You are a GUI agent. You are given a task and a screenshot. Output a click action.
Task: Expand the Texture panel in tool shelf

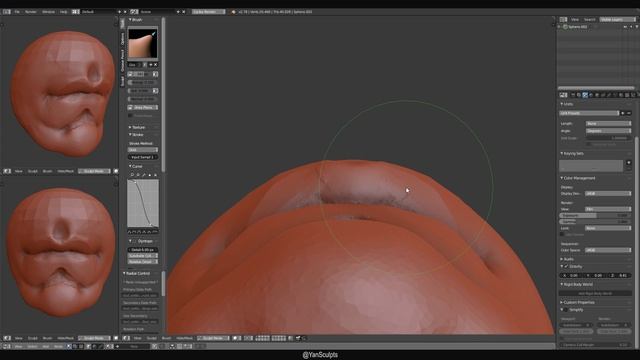tap(137, 127)
